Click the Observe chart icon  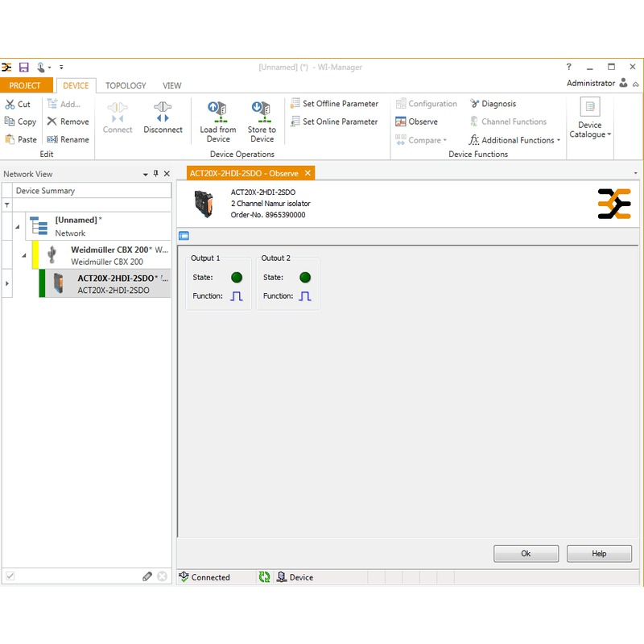(400, 122)
